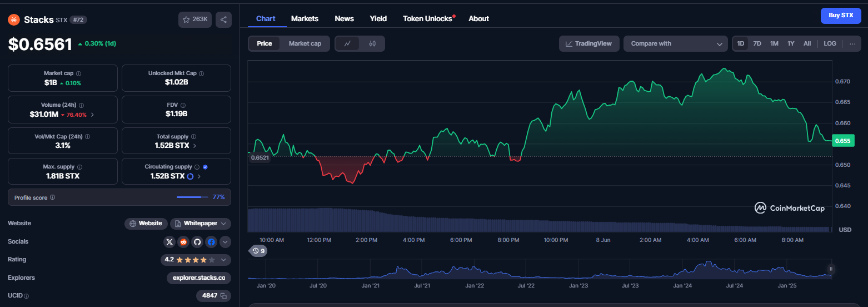Click the #72 rank badge
The width and height of the screenshot is (868, 307).
click(78, 20)
